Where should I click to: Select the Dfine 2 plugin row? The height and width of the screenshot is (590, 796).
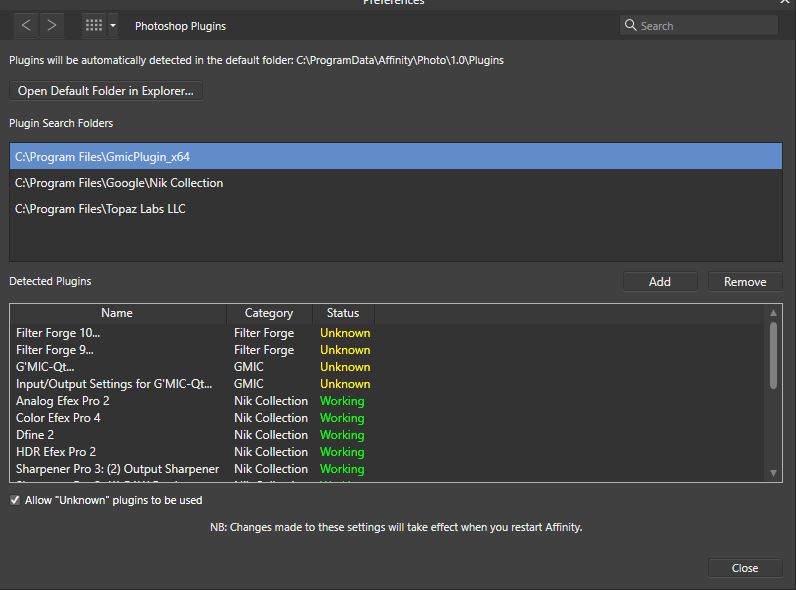[x=387, y=435]
